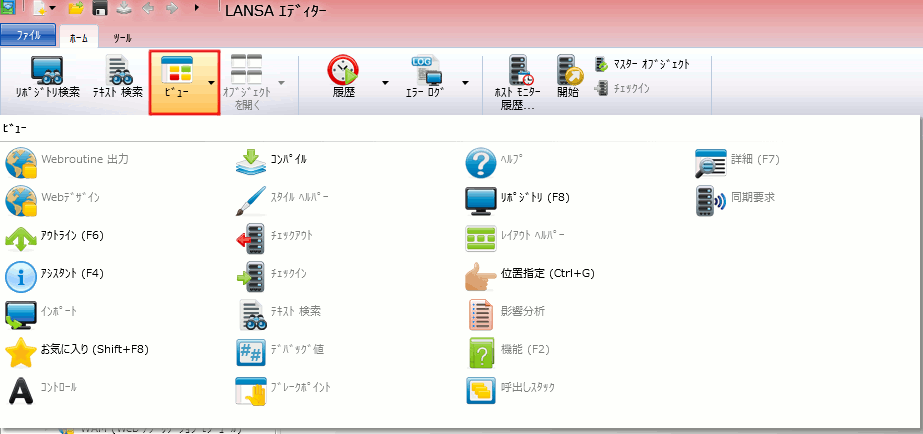Viewport: 923px width, 434px height.
Task: Show the 詳細 (F7) details view
Action: pos(738,161)
